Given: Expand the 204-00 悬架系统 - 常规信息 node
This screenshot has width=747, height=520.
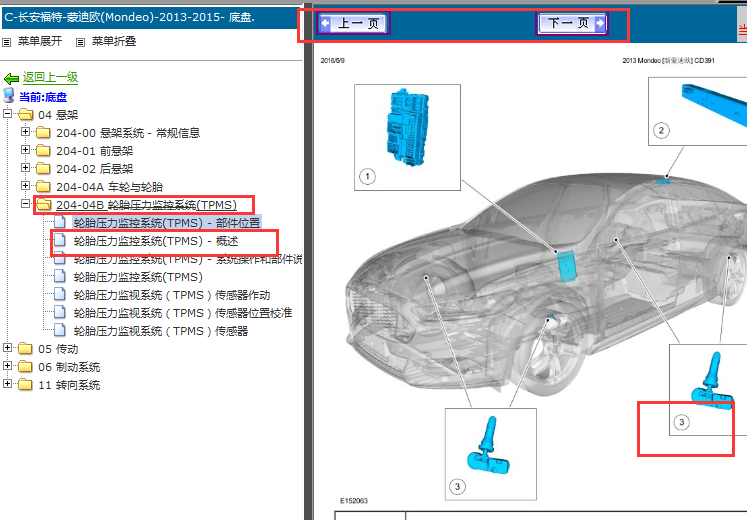Looking at the screenshot, I should pyautogui.click(x=26, y=131).
